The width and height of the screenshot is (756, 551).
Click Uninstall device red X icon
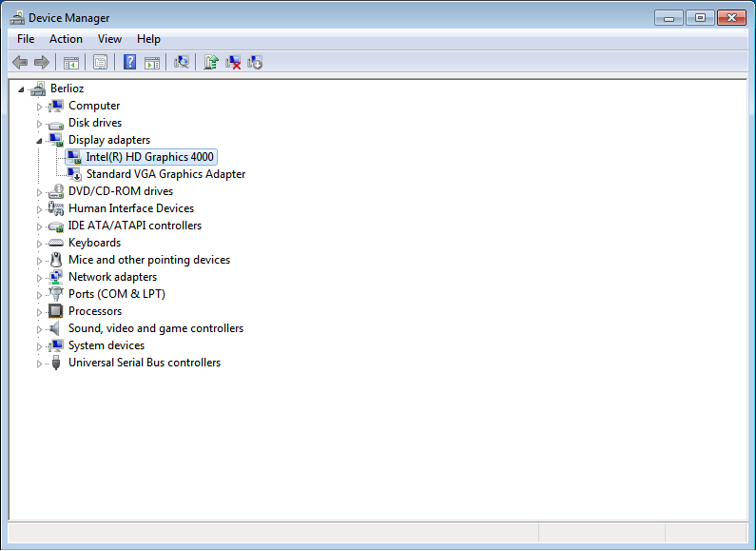click(233, 62)
